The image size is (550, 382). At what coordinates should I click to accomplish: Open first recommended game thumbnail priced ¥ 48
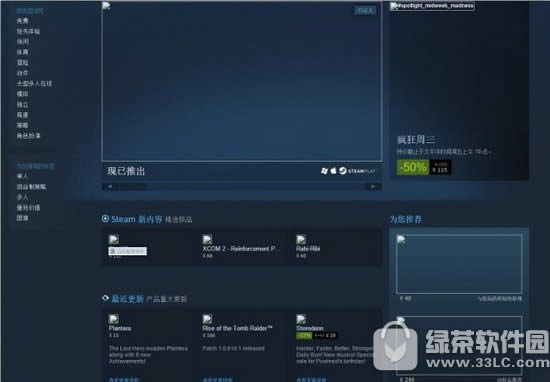tap(459, 264)
